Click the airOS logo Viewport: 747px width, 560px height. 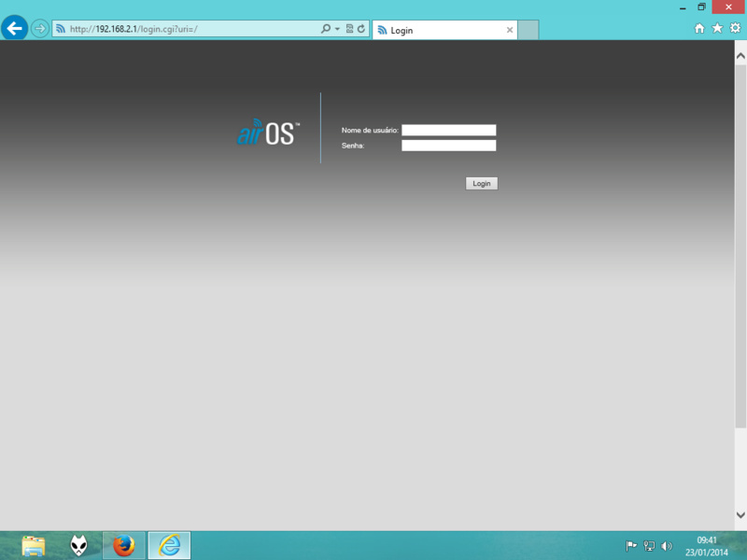pyautogui.click(x=268, y=132)
